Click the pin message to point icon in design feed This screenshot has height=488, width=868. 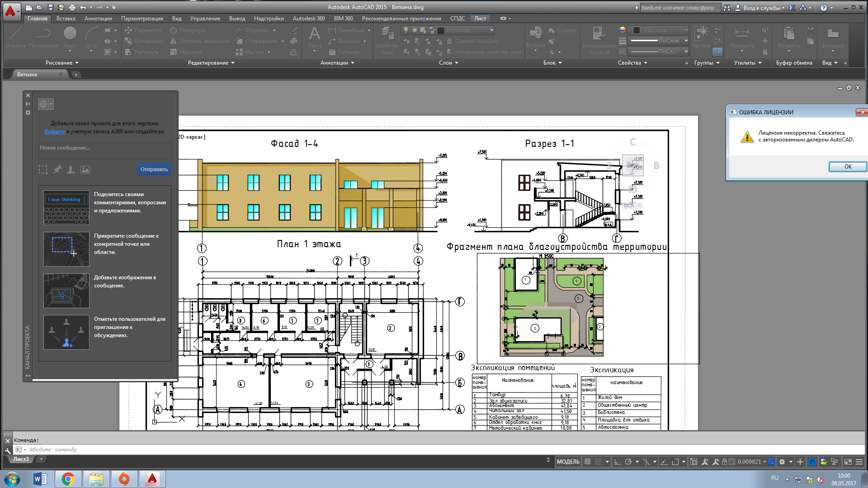57,169
